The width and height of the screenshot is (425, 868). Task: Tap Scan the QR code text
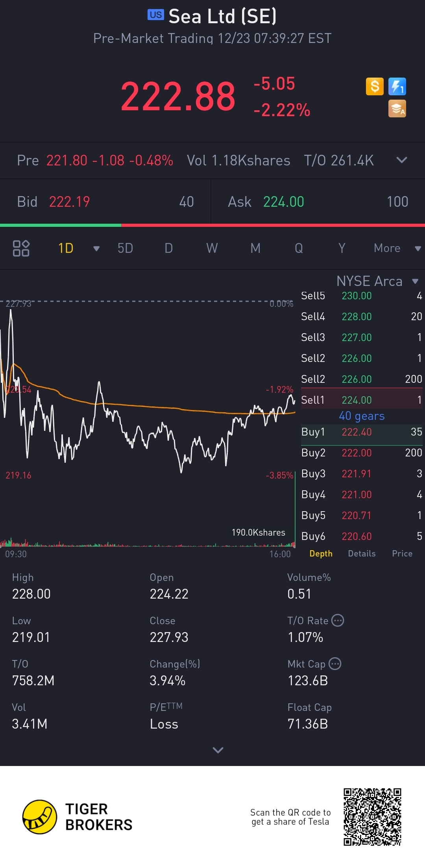tap(290, 817)
